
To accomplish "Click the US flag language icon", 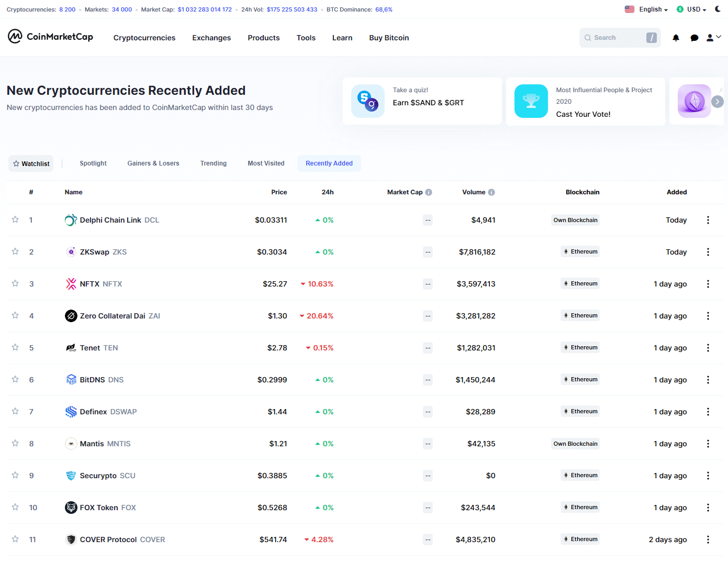I will (x=630, y=9).
